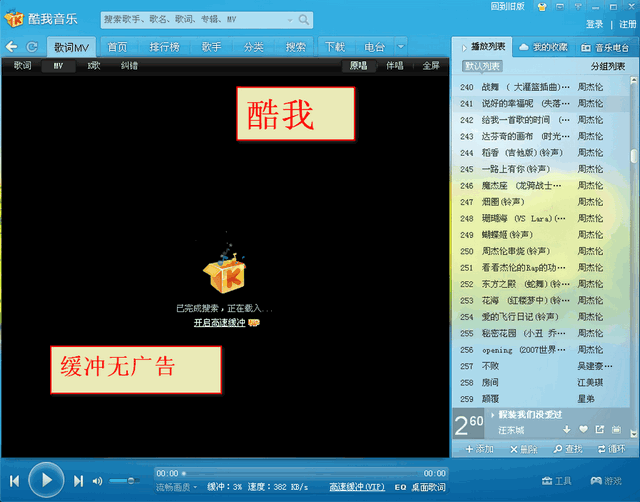The height and width of the screenshot is (502, 640).
Task: Click the 注册 register link
Action: click(627, 24)
